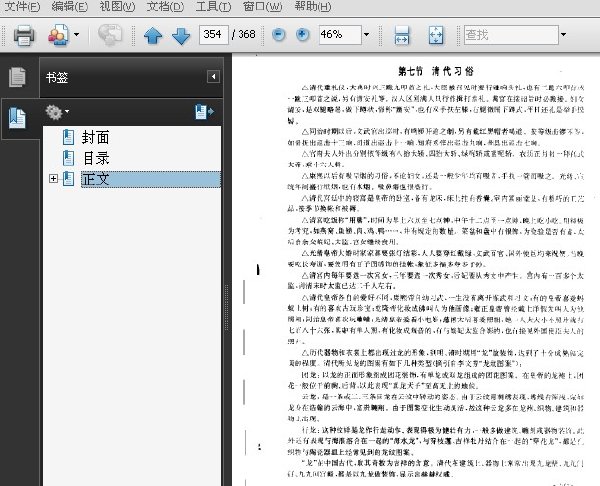Click the collaborate people icon
Viewport: 600px width, 486px height.
(58, 35)
